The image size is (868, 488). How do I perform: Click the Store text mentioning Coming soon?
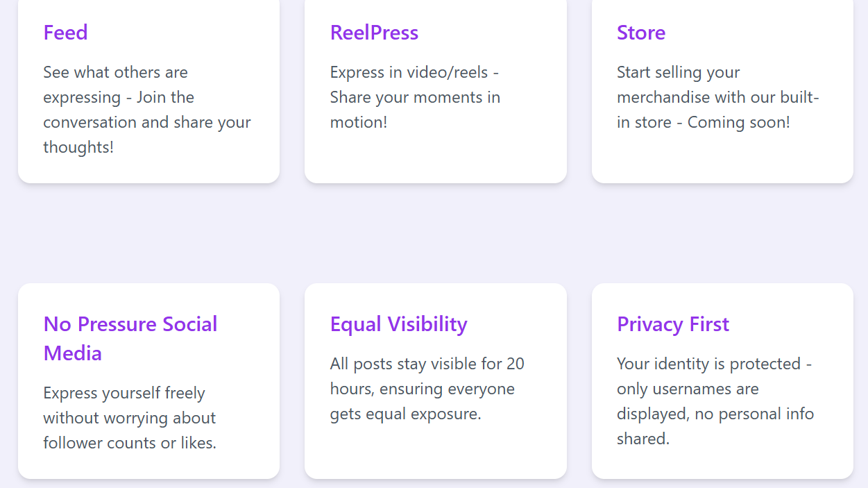tap(718, 97)
